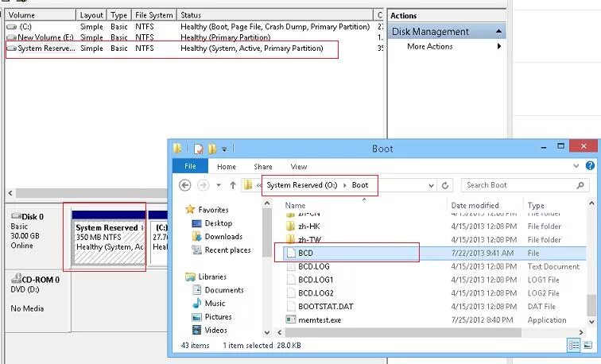Viewport: 601px width, 364px height.
Task: Open the Share ribbon tab
Action: [x=263, y=167]
